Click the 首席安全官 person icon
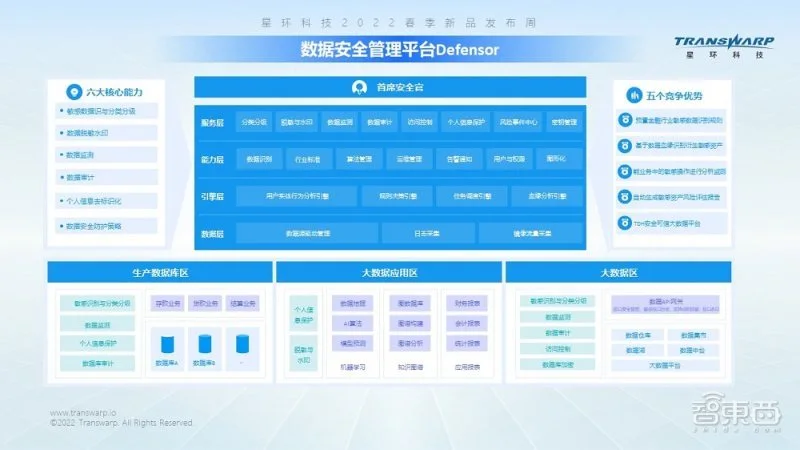This screenshot has height=450, width=800. click(359, 89)
